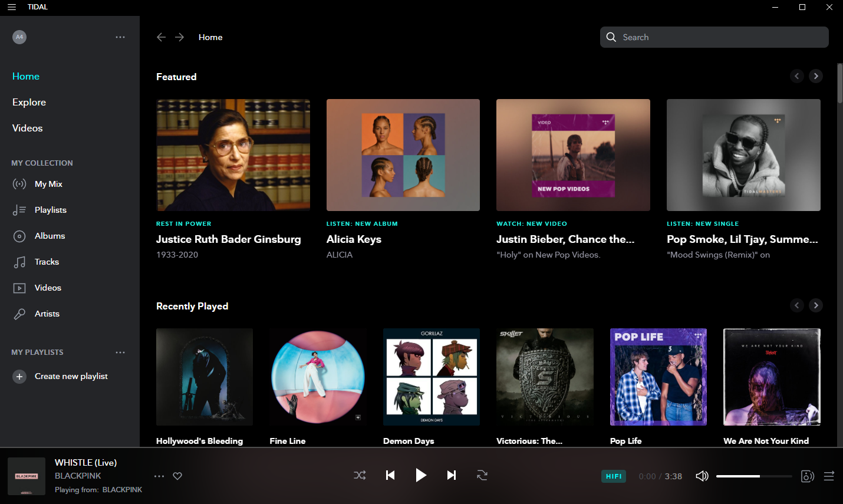This screenshot has width=843, height=504.
Task: Open the Justice Ruth Bader Ginsburg featured image
Action: [233, 155]
